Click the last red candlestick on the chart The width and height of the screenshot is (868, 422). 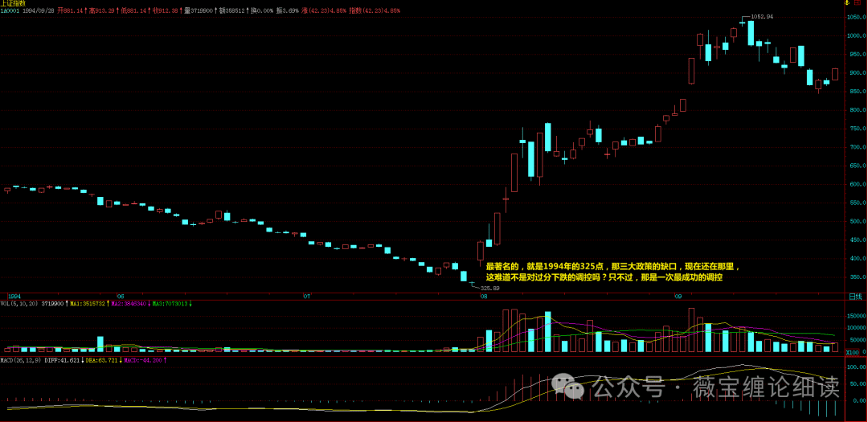pyautogui.click(x=835, y=74)
